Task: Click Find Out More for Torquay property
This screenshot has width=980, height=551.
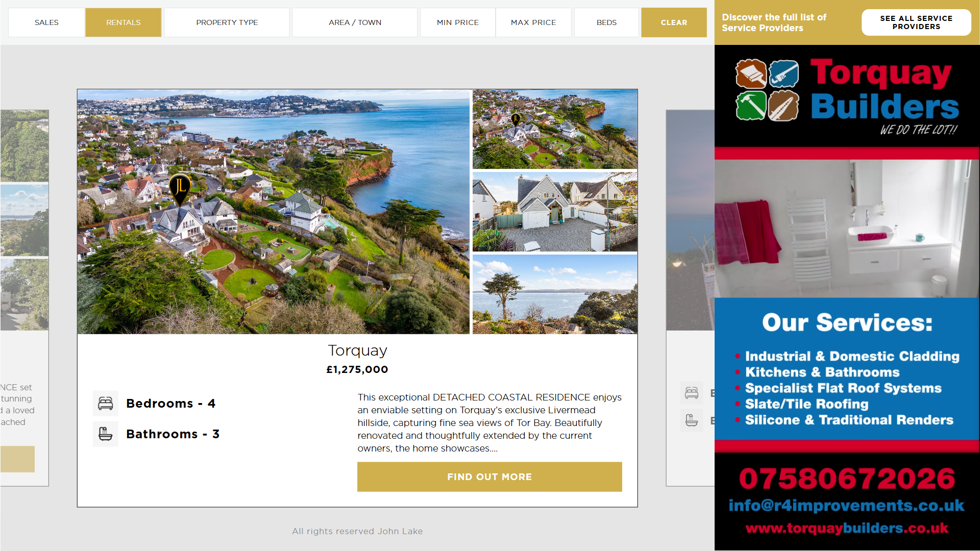Action: coord(489,477)
